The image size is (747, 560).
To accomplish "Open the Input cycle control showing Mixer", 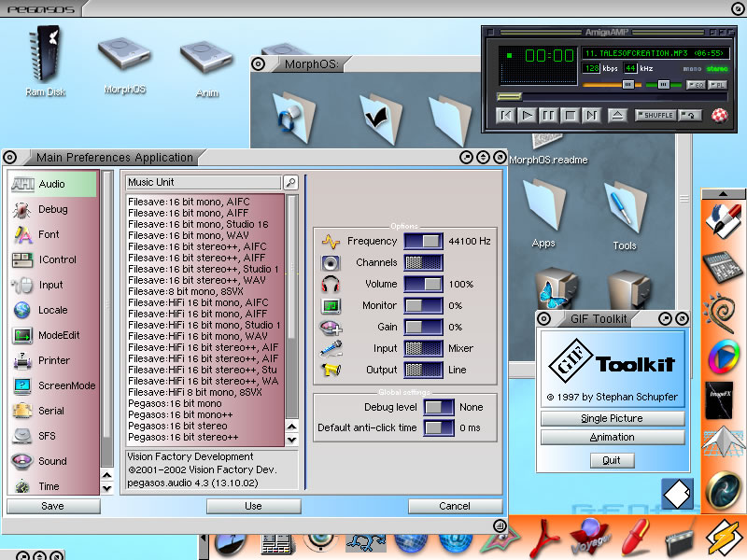I will 424,348.
